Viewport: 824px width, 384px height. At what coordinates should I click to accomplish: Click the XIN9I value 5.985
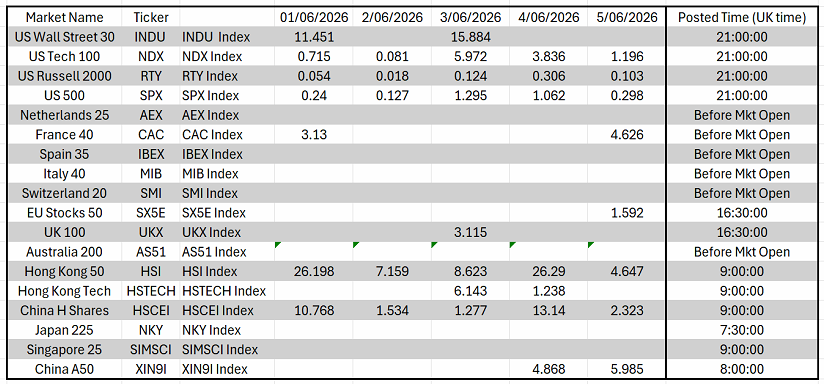pos(627,369)
